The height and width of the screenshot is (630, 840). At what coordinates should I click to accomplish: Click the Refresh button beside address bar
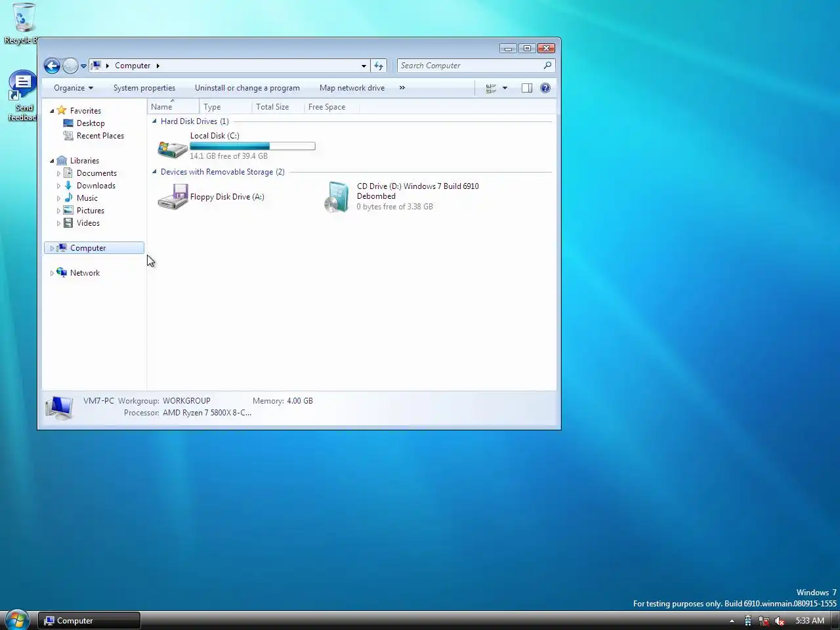click(379, 66)
